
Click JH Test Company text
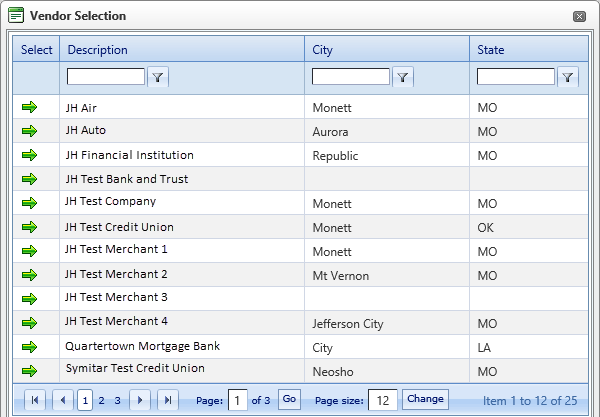[110, 201]
